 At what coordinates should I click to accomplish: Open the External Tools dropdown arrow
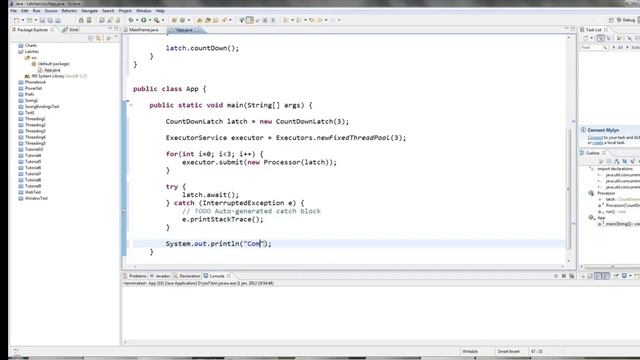tap(163, 20)
